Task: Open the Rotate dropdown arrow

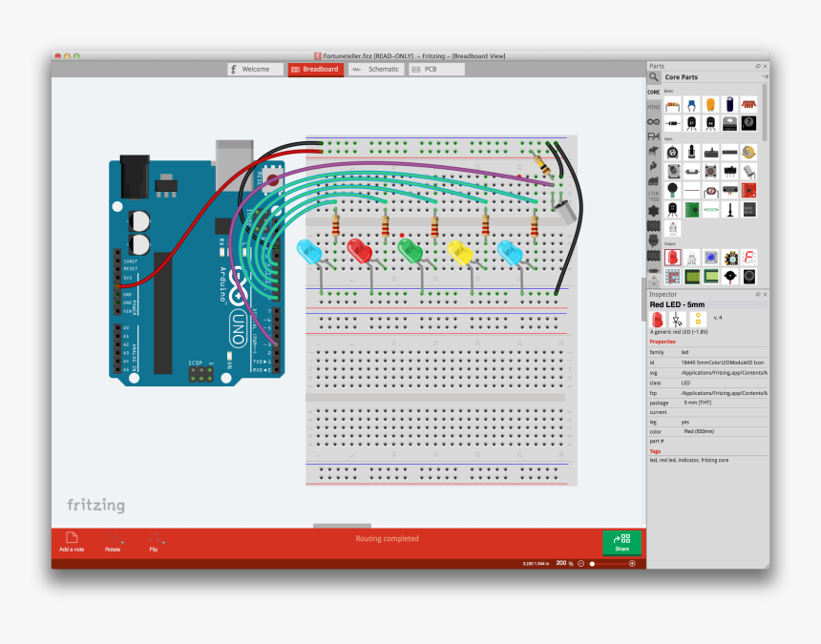Action: click(x=122, y=543)
